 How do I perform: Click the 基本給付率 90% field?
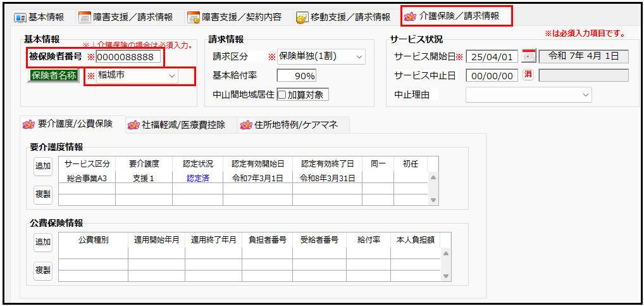(297, 76)
